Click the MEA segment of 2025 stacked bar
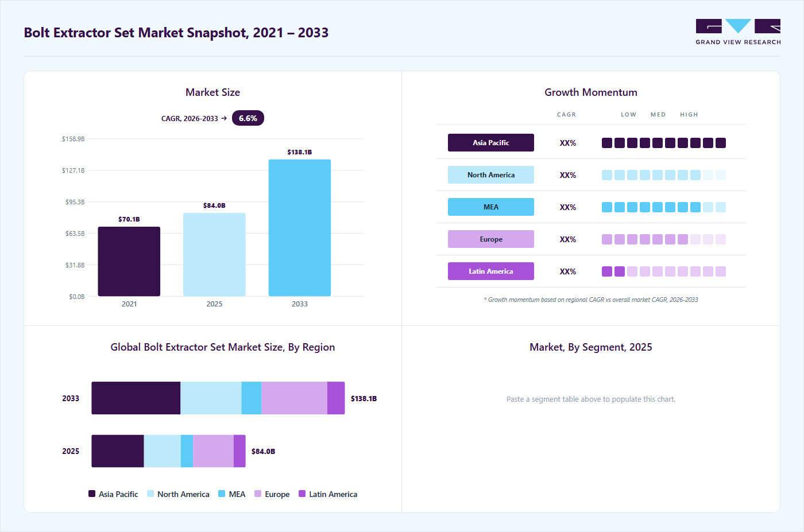The image size is (804, 532). point(187,451)
